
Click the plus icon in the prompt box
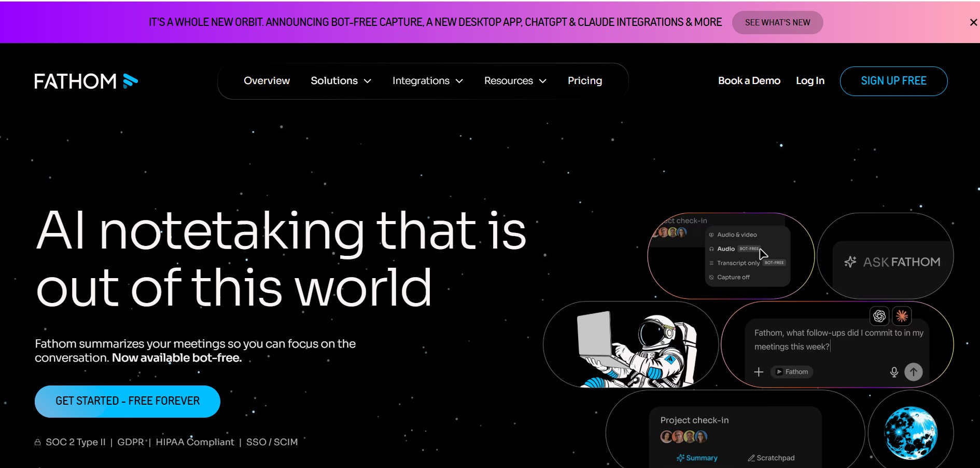[x=759, y=372]
